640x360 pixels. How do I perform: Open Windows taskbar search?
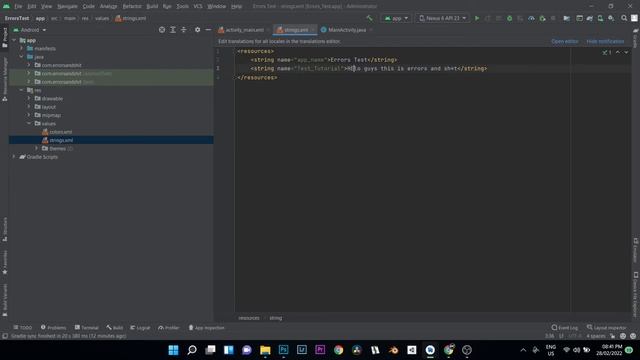192,350
